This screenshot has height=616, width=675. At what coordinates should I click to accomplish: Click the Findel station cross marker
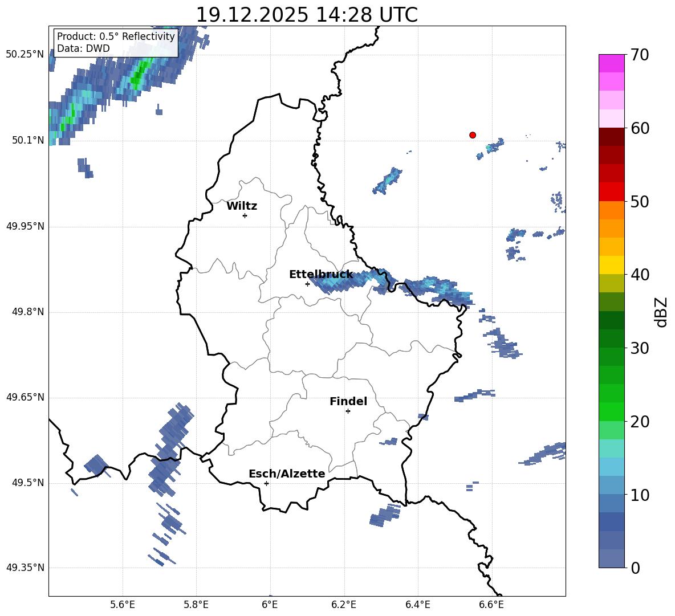[x=348, y=411]
